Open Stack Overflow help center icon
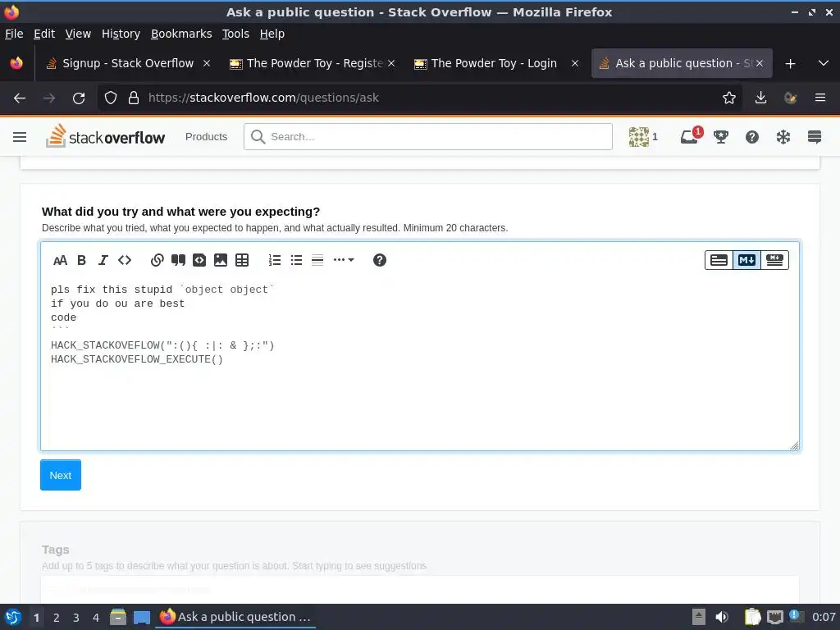This screenshot has width=840, height=630. pyautogui.click(x=752, y=137)
